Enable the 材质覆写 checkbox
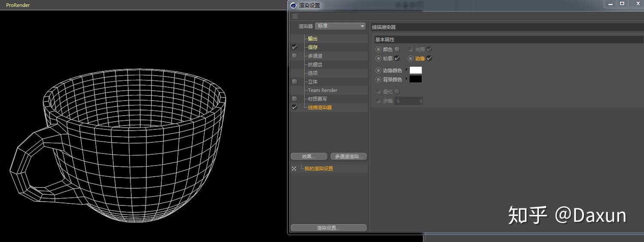 point(294,99)
